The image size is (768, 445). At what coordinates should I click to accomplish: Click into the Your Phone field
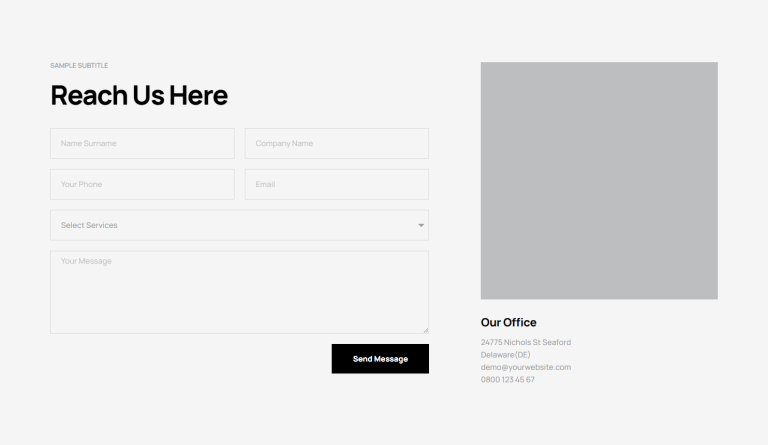pyautogui.click(x=141, y=184)
